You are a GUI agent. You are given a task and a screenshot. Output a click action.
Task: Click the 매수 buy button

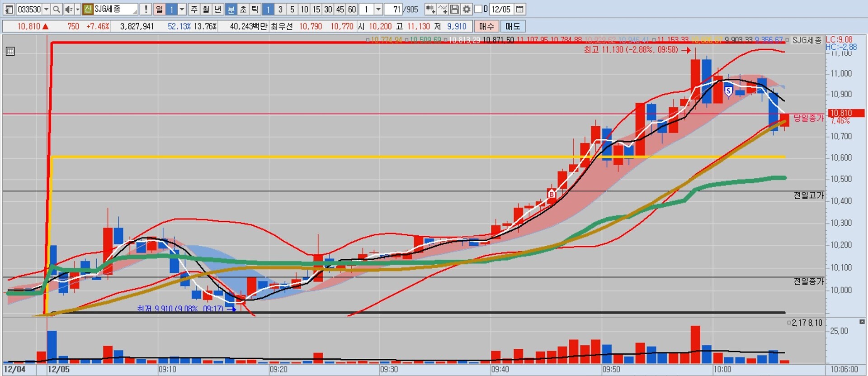pos(486,26)
